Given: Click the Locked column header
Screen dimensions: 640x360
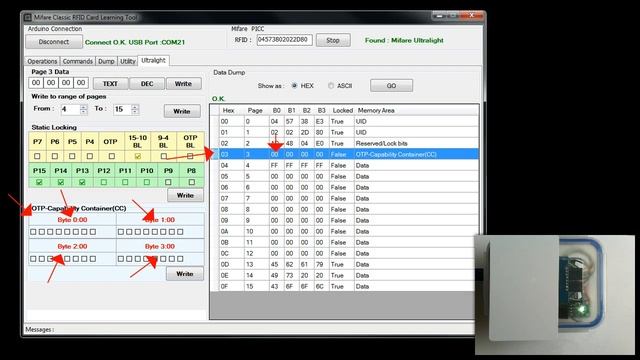Looking at the screenshot, I should pos(342,110).
